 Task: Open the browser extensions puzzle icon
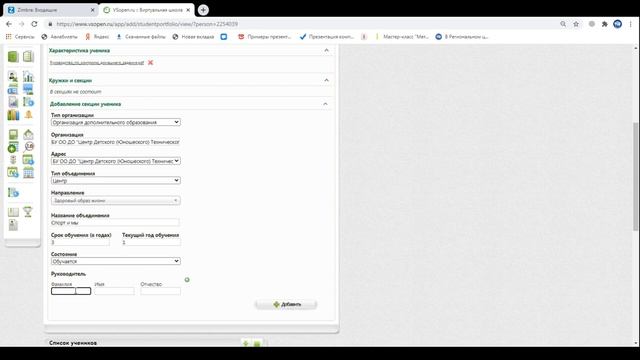pos(604,24)
